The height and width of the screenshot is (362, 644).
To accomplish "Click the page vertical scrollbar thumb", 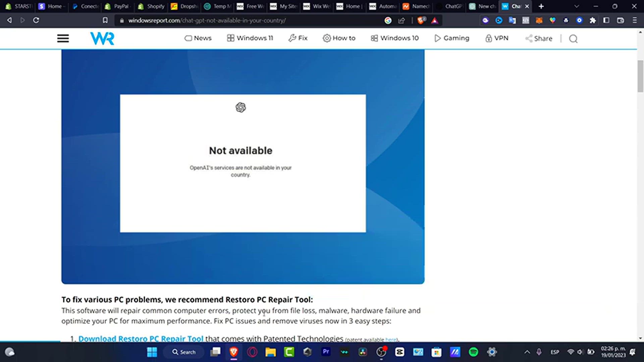I will click(640, 76).
